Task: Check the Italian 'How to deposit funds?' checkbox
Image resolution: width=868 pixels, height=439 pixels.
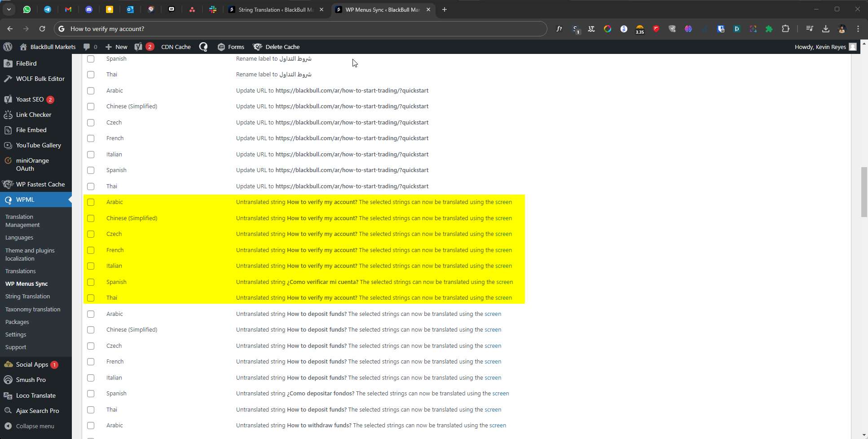Action: click(x=91, y=378)
